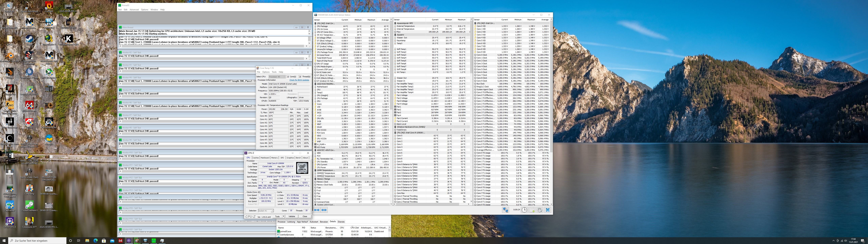Open Core Temp Tools menu
The image size is (868, 244).
tap(274, 72)
